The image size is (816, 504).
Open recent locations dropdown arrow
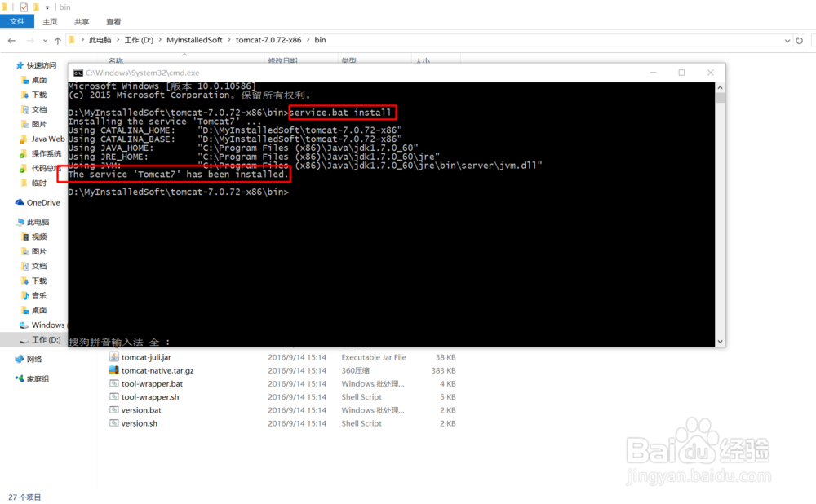pos(45,41)
